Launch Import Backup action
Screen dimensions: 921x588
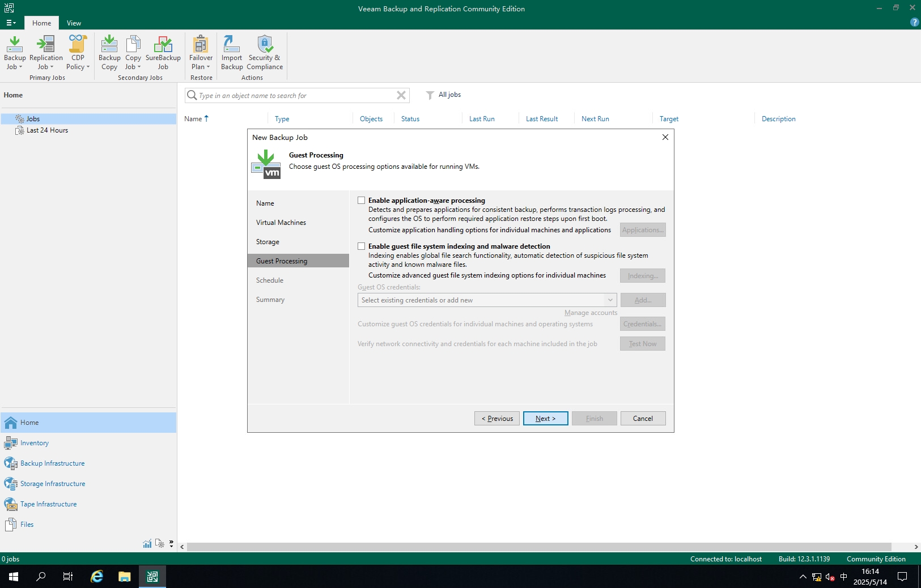coord(231,45)
